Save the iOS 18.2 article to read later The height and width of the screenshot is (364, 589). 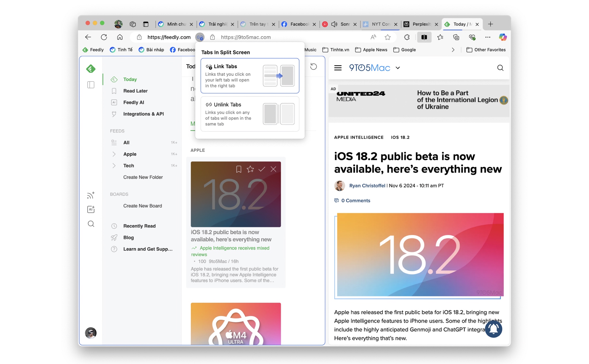pos(239,169)
